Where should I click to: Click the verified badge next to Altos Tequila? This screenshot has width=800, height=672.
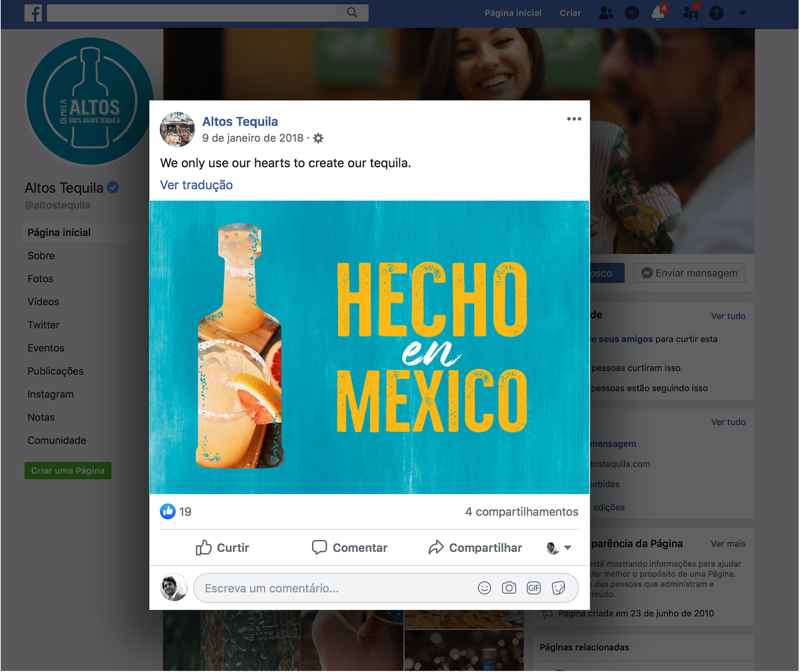pos(113,188)
